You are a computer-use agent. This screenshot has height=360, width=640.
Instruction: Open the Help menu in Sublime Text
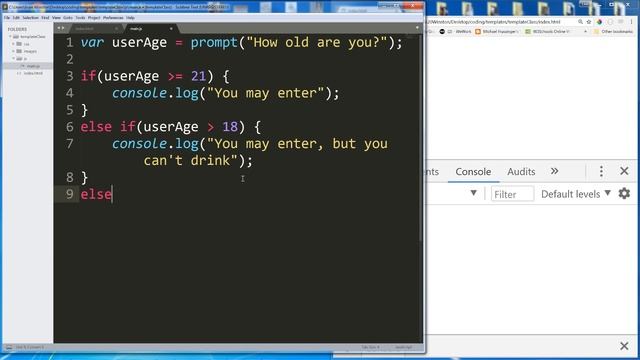[x=130, y=18]
